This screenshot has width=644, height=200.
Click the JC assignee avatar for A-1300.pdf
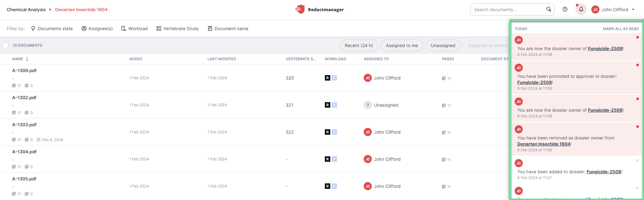point(368,78)
